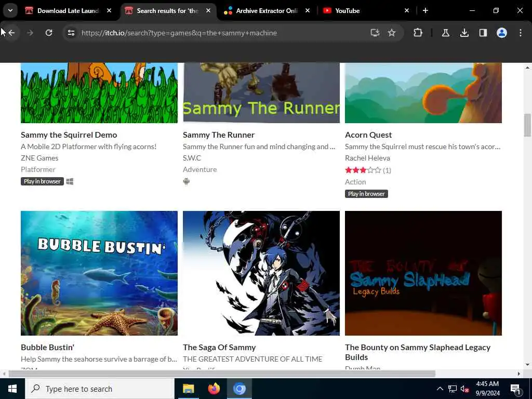
Task: Click Play in browser under Acorn Quest
Action: pyautogui.click(x=366, y=194)
